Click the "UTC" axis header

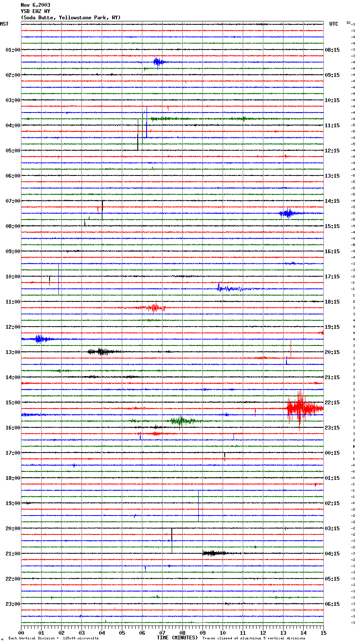[x=334, y=24]
